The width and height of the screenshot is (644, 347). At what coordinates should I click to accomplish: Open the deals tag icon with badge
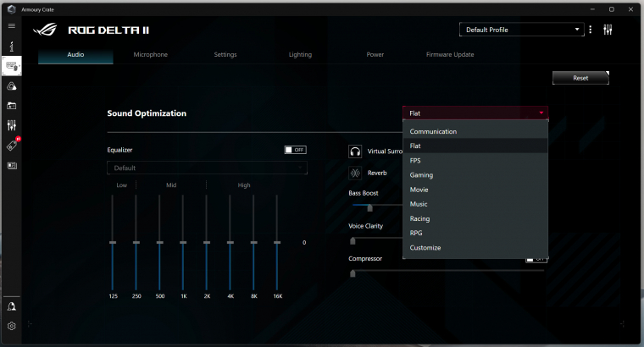(x=13, y=145)
